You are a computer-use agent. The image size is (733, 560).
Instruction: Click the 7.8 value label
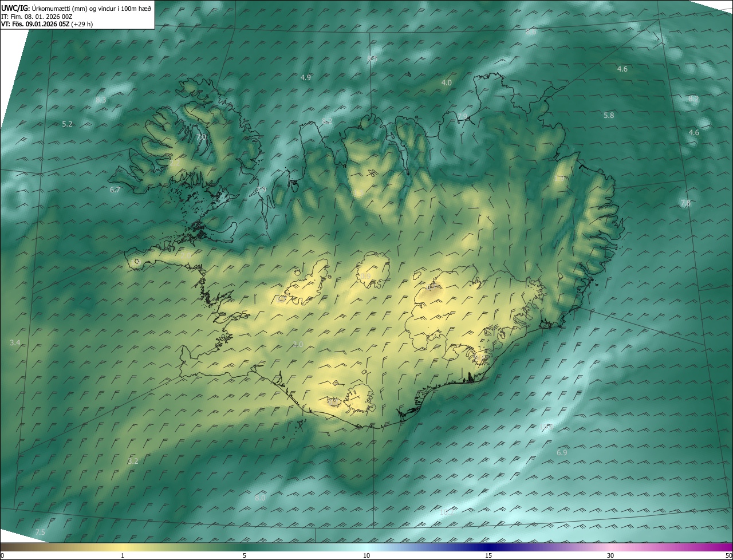[685, 203]
